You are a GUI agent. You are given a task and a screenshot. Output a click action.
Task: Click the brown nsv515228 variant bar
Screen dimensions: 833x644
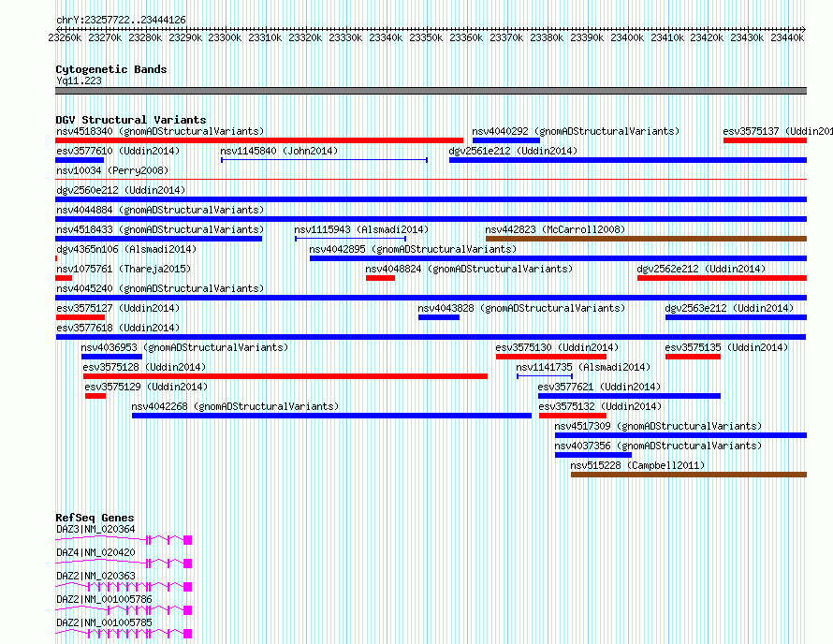click(x=689, y=475)
